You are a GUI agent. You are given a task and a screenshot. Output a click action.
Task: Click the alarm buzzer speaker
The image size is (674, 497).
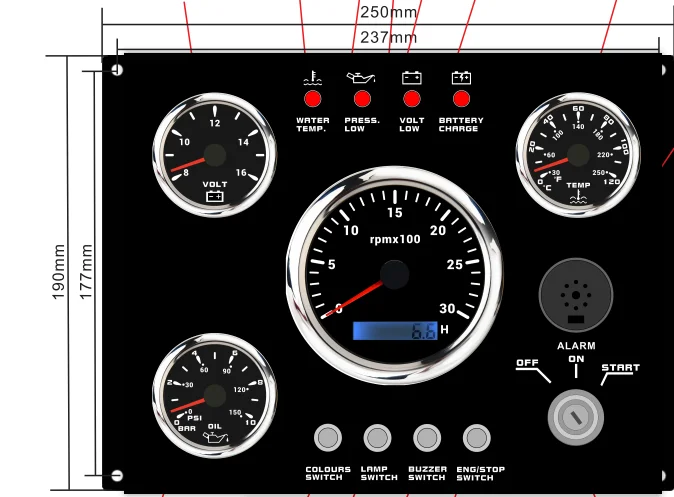click(576, 296)
